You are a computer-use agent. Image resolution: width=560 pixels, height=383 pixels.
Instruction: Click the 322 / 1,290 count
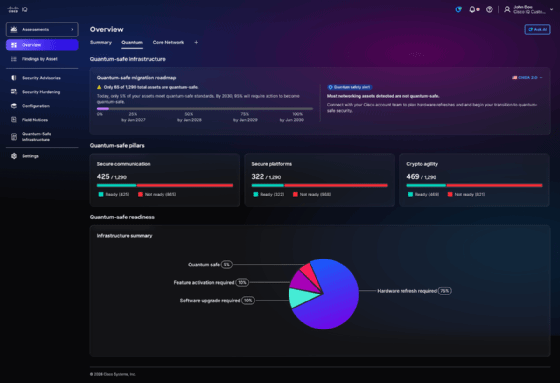pos(266,176)
